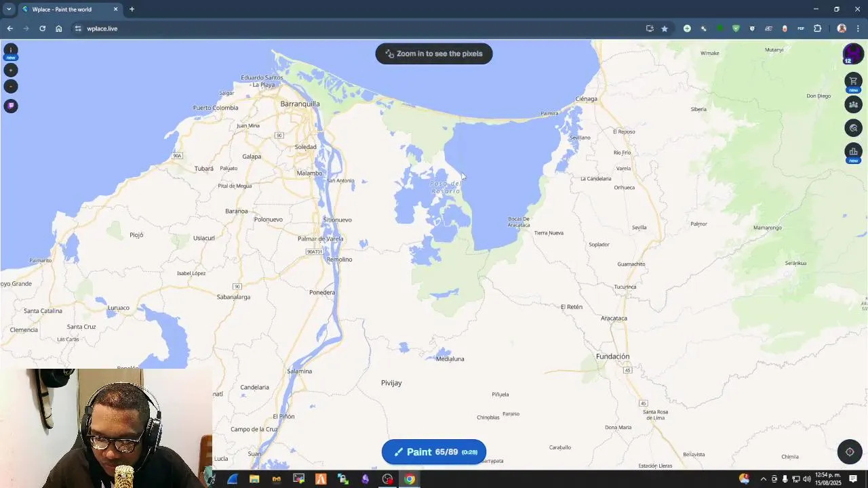Click Fundación label on the map
This screenshot has width=868, height=488.
[x=612, y=357]
